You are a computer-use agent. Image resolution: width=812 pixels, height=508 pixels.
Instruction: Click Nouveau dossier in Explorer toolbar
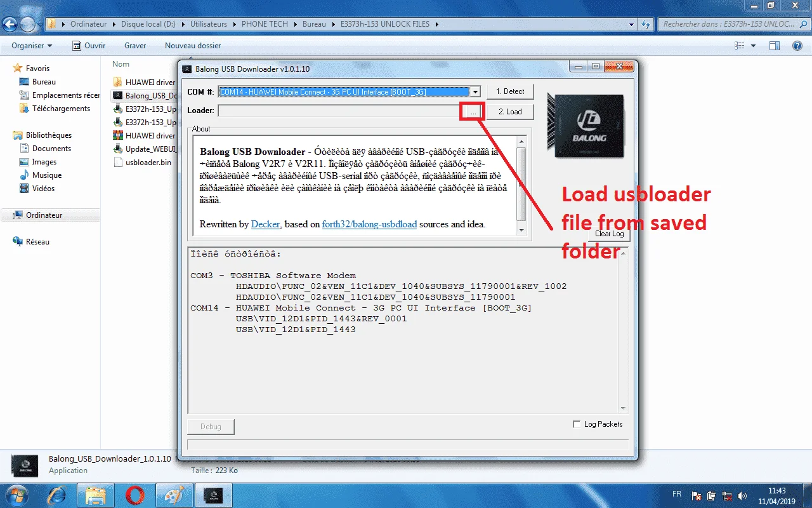[x=193, y=46]
